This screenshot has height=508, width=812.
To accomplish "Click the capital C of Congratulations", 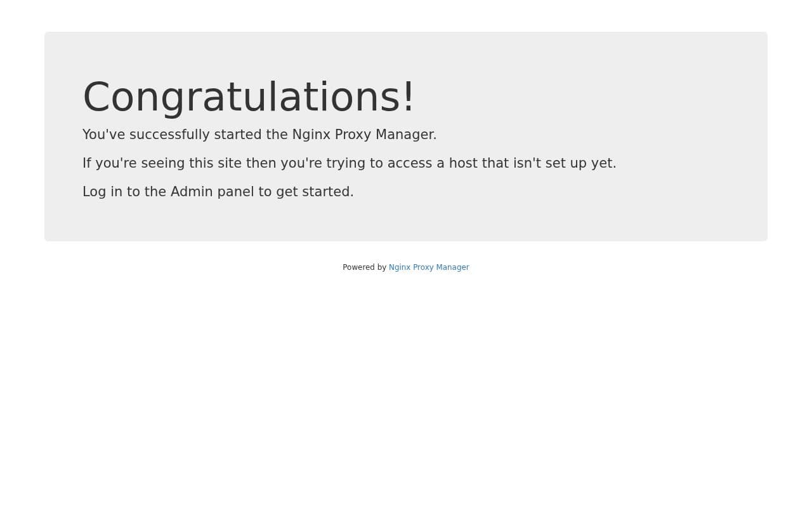I will click(97, 98).
